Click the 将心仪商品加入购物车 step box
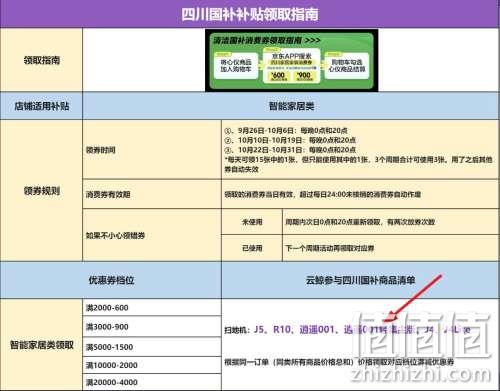 point(236,66)
